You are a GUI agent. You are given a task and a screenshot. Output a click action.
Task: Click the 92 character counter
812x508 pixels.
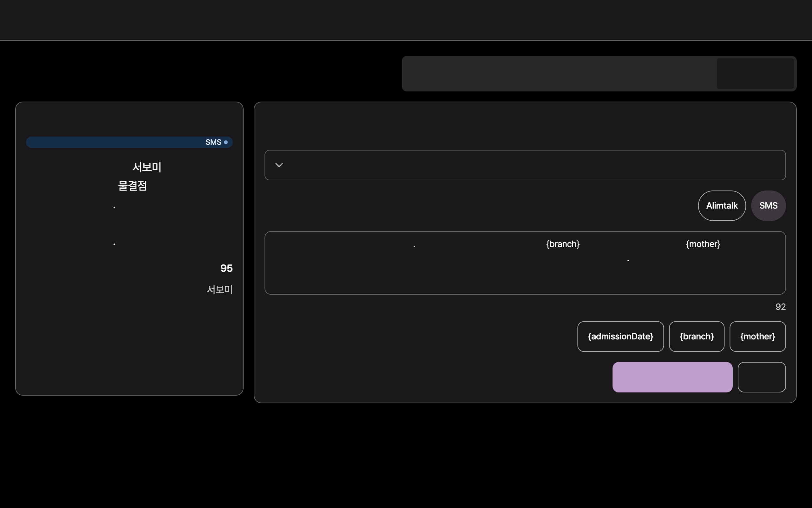(781, 307)
